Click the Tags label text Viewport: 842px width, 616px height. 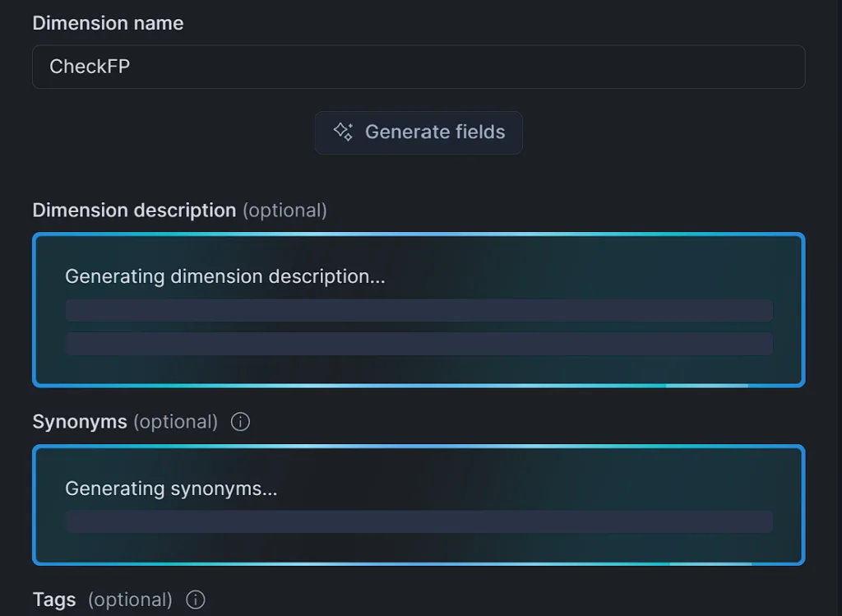pos(53,600)
